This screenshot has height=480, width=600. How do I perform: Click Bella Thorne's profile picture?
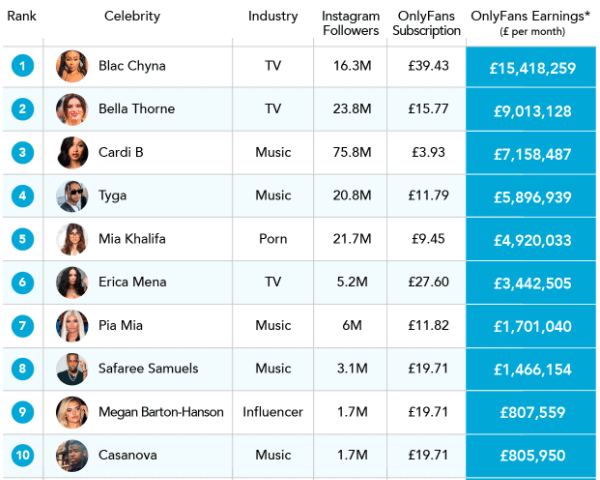coord(72,109)
